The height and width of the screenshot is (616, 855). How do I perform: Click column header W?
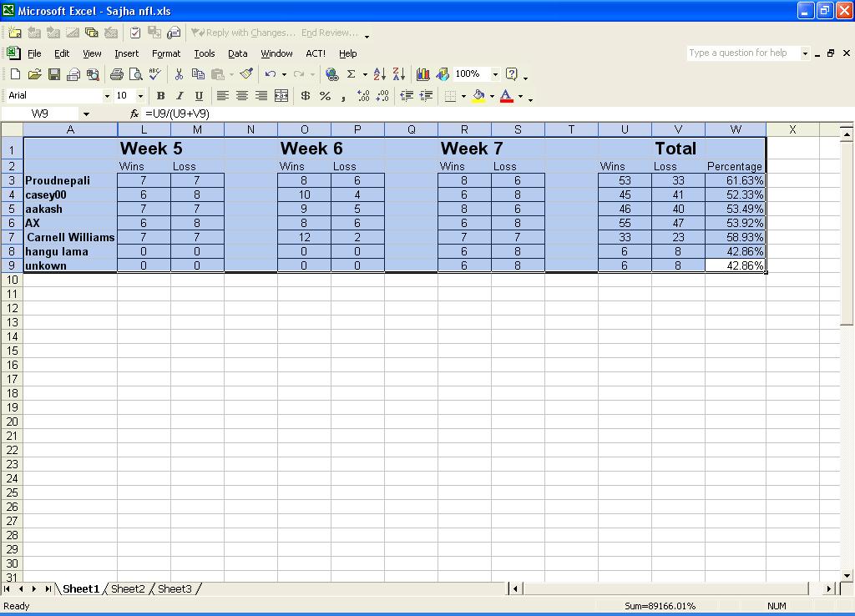pyautogui.click(x=735, y=129)
